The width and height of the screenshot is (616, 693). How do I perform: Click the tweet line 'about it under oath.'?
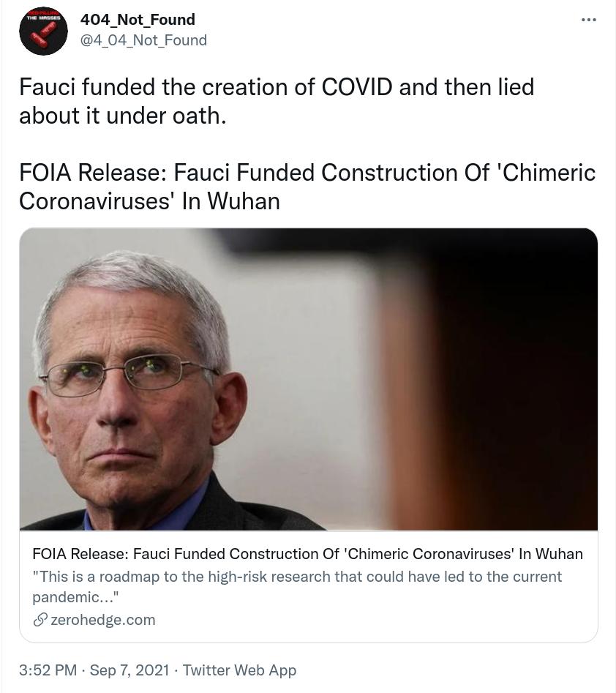pyautogui.click(x=123, y=116)
